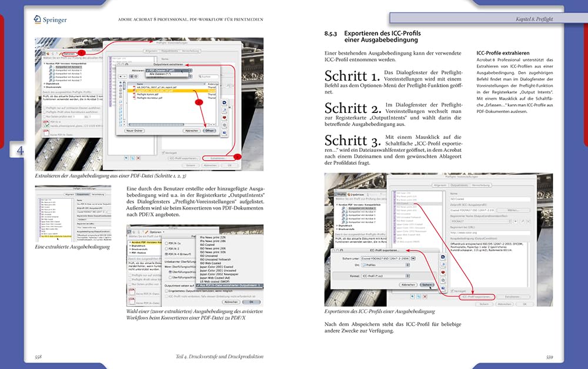Open the Format dropdown 'ICC-Profil (*.icc)'
Image resolution: width=588 pixels, height=369 pixels.
pos(386,276)
